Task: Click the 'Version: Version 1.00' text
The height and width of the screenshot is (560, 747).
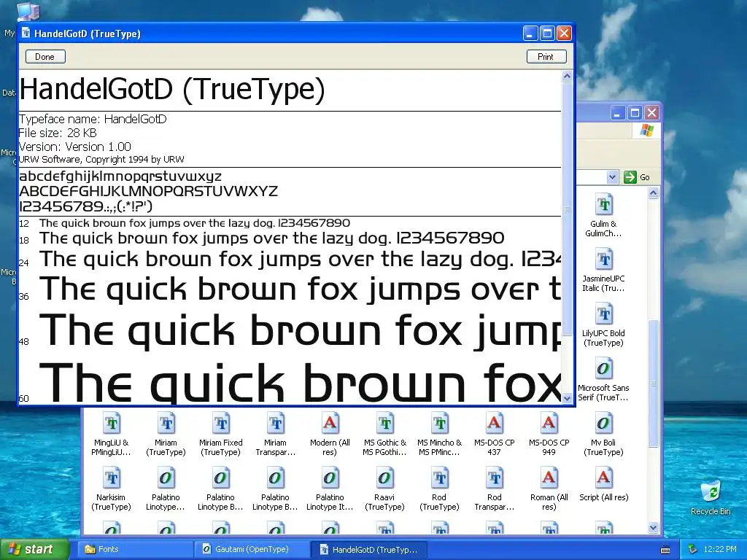Action: coord(75,147)
